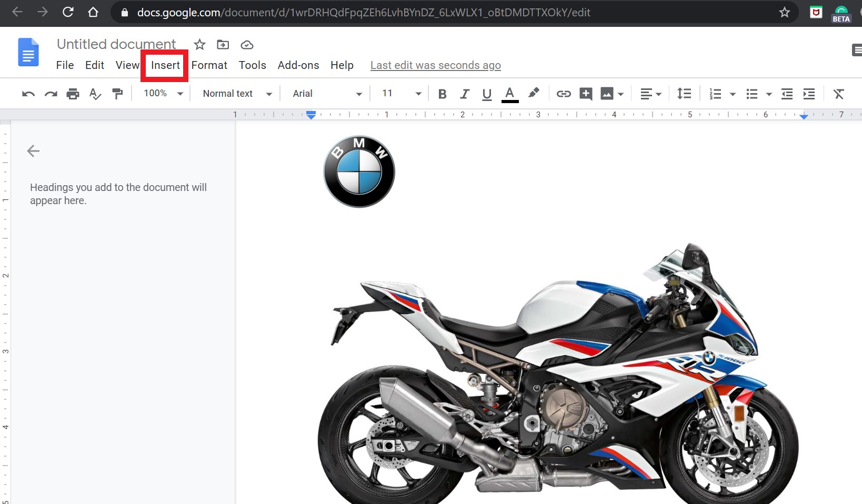
Task: Click the Add comment icon
Action: [x=586, y=94]
